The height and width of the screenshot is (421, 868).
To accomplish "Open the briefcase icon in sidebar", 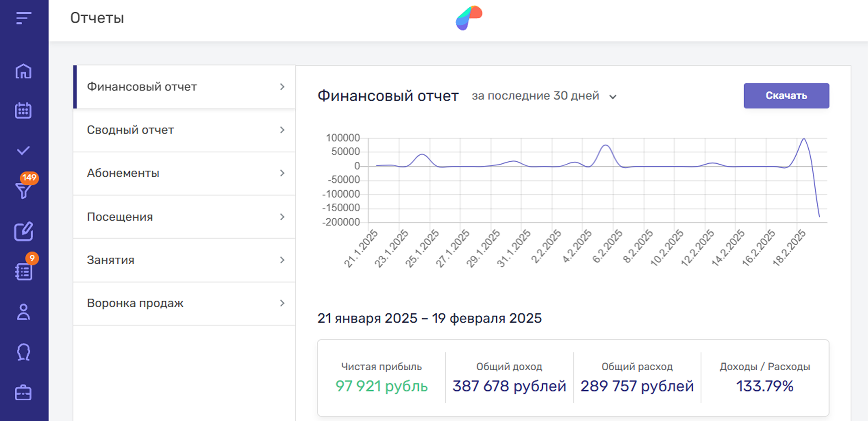I will [23, 392].
